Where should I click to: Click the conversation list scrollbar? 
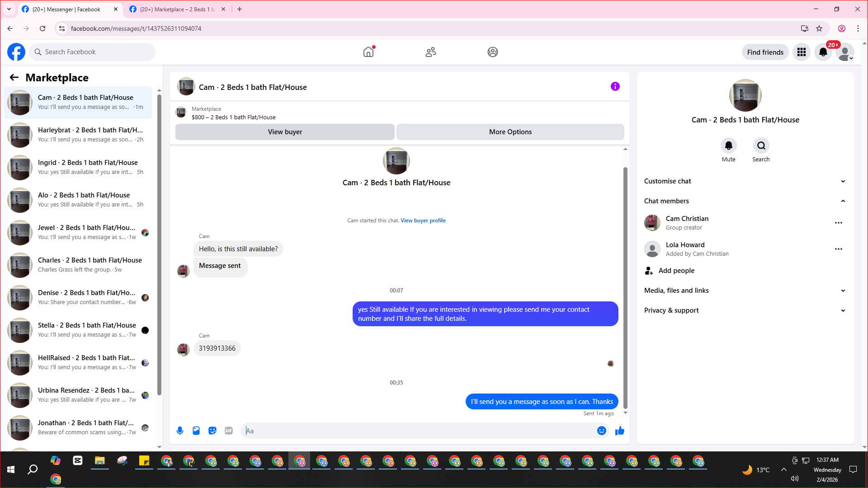pos(159,244)
